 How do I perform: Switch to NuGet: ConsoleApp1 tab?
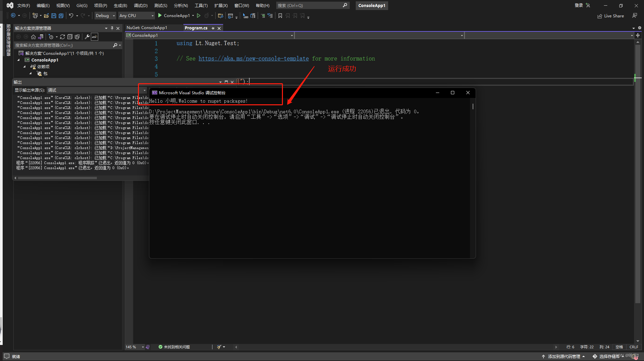(147, 28)
